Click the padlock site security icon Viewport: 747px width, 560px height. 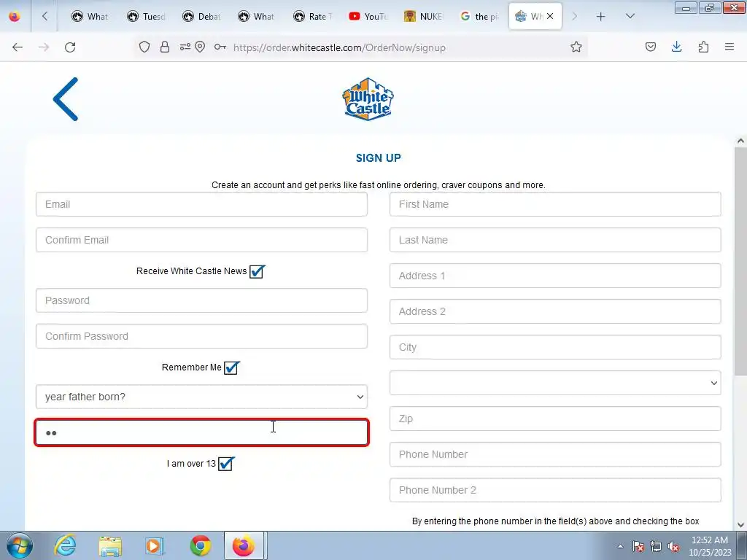pyautogui.click(x=165, y=47)
